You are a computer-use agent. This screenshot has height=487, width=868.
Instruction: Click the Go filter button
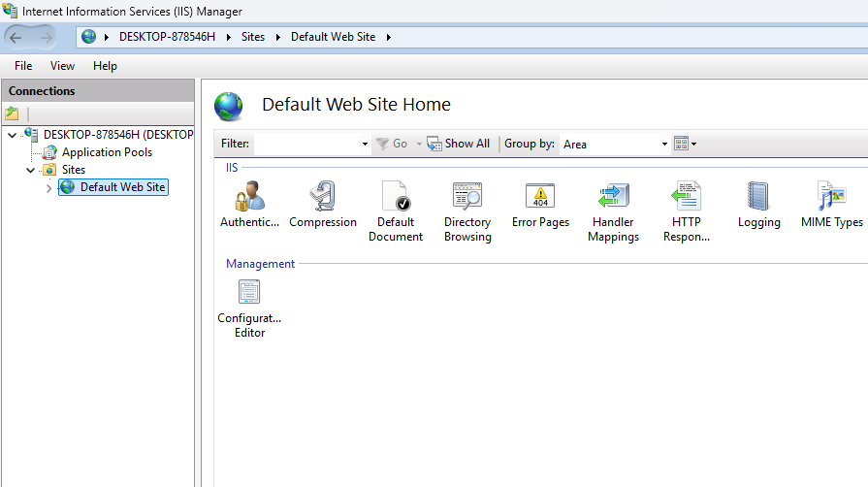coord(392,144)
